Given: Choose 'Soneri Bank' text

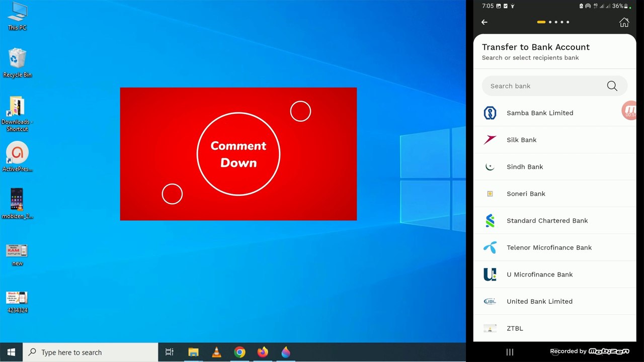Looking at the screenshot, I should pos(526,194).
